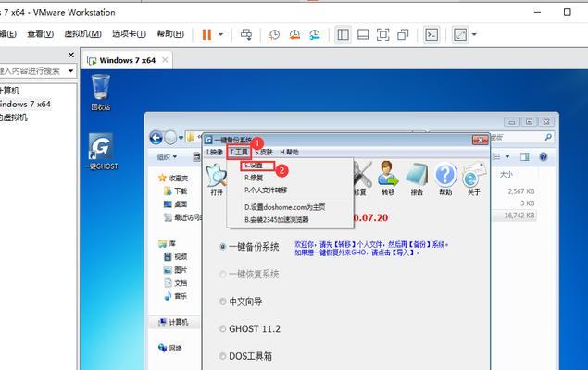
Task: Click the 打开 toolbar icon in backup dialog
Action: pyautogui.click(x=217, y=179)
